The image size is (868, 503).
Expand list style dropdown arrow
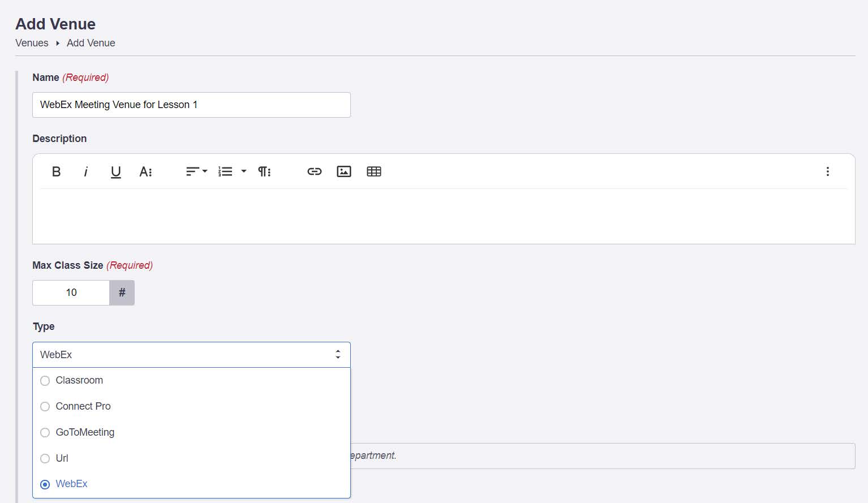click(244, 171)
